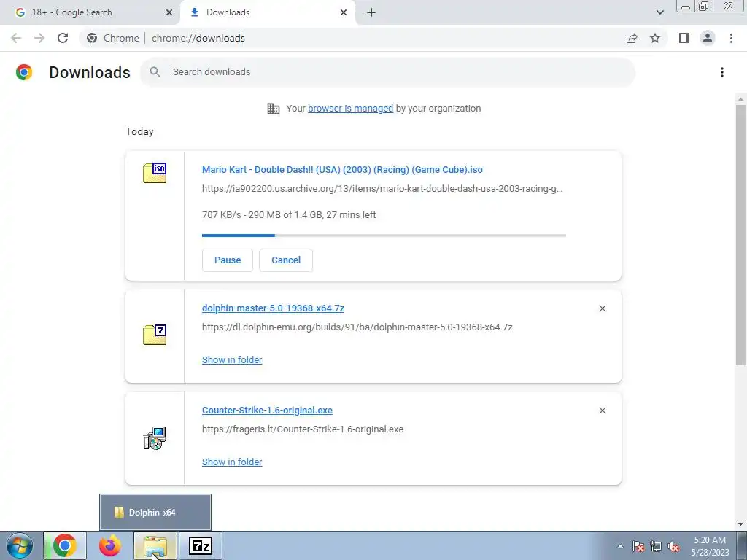Click the muted volume tray icon
The height and width of the screenshot is (560, 747).
pyautogui.click(x=673, y=546)
